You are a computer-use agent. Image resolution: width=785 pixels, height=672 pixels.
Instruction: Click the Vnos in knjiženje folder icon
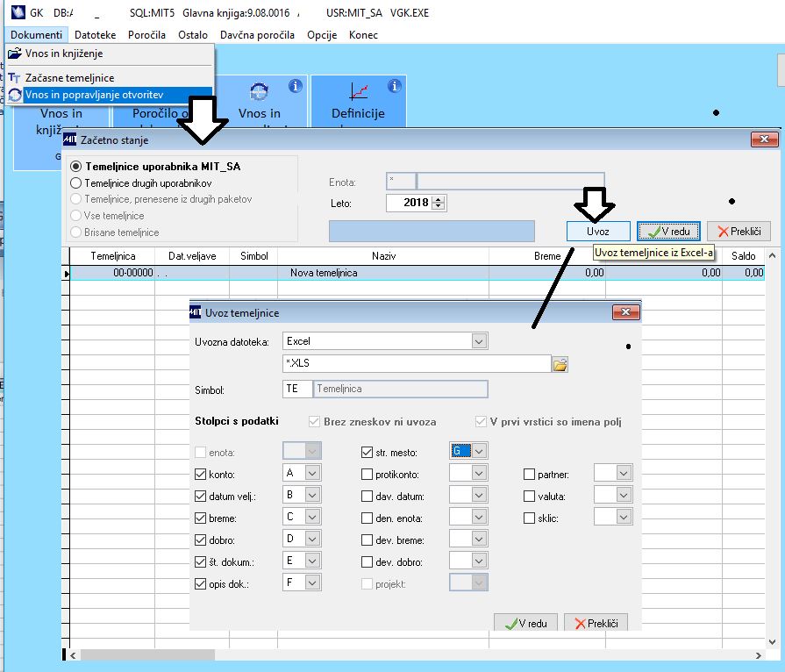click(x=15, y=54)
